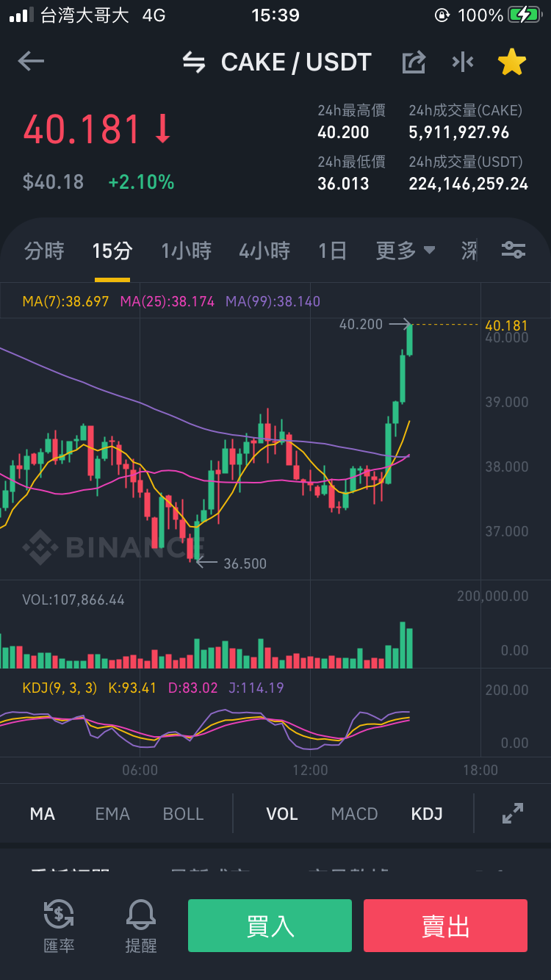Open chart settings sliders icon

click(514, 251)
